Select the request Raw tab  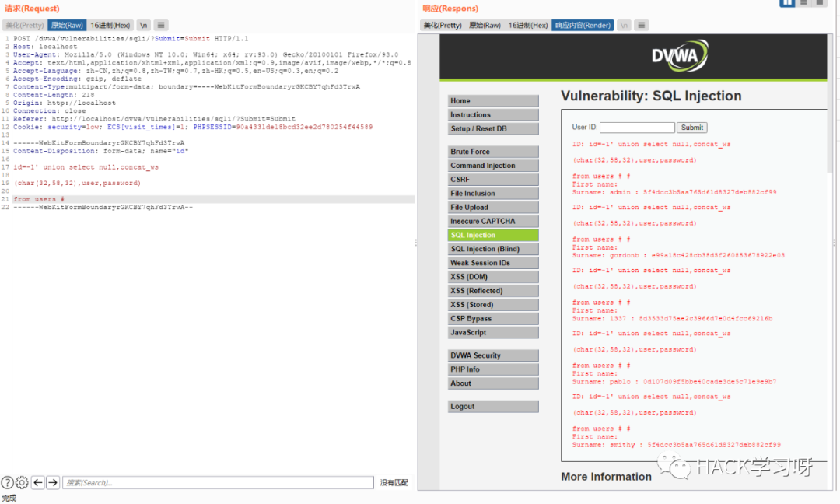coord(67,25)
